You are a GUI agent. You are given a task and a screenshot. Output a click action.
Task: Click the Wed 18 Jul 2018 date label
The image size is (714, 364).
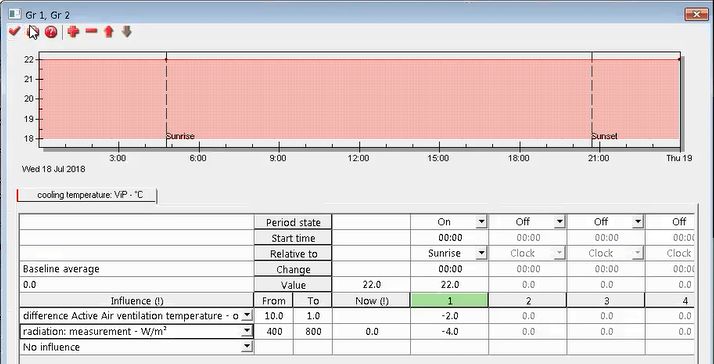[53, 169]
